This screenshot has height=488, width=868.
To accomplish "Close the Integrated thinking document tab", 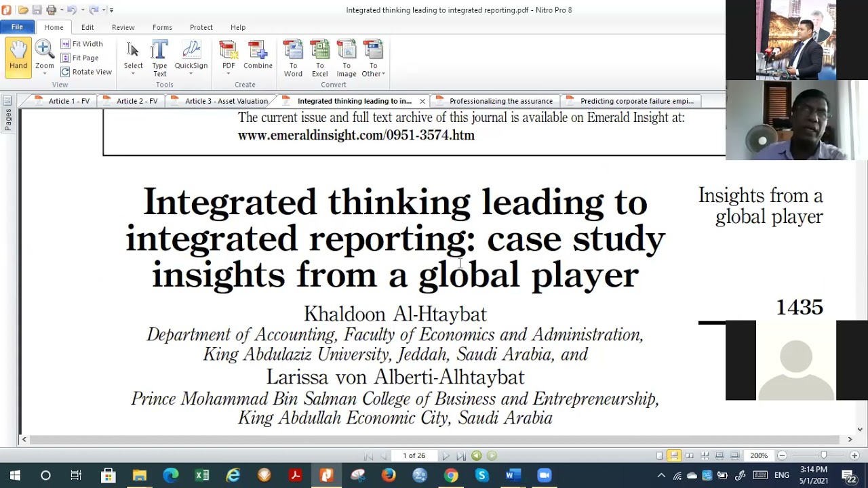I will tap(422, 101).
